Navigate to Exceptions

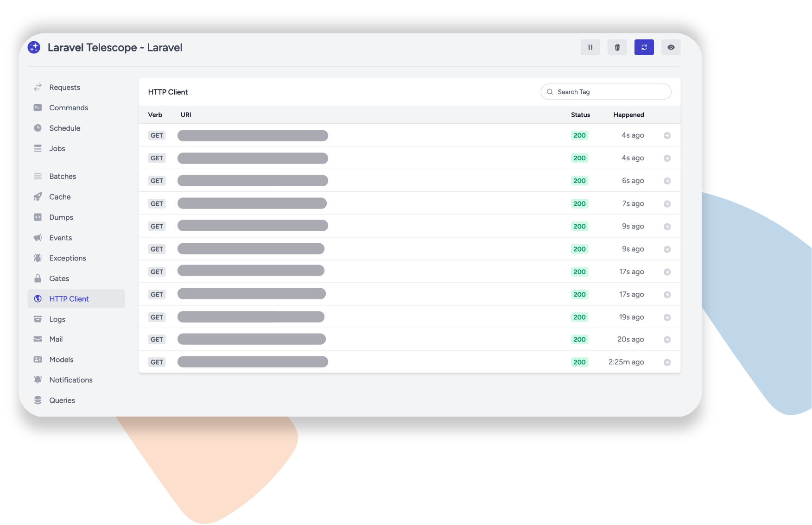[x=68, y=258]
